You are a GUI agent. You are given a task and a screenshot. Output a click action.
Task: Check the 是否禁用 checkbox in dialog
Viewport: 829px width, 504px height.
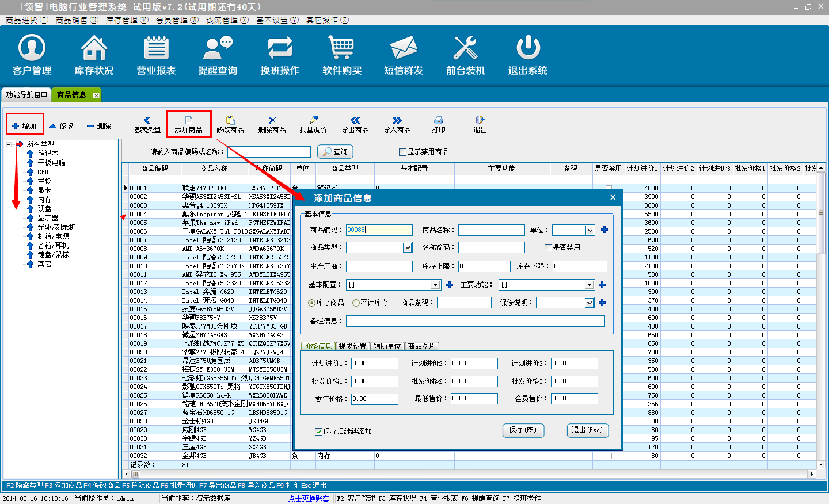(548, 247)
